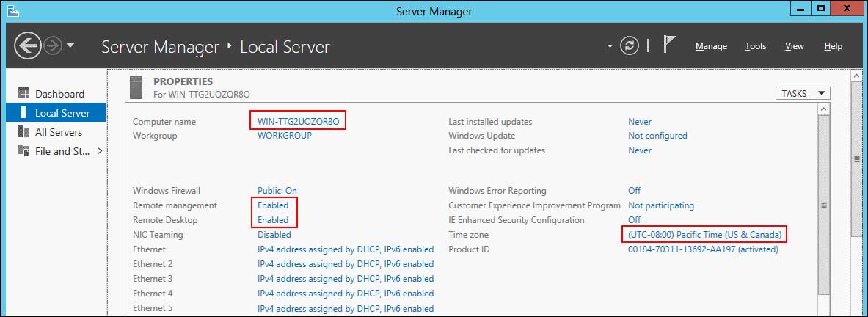Open the Tools menu
This screenshot has width=868, height=317.
[x=755, y=46]
